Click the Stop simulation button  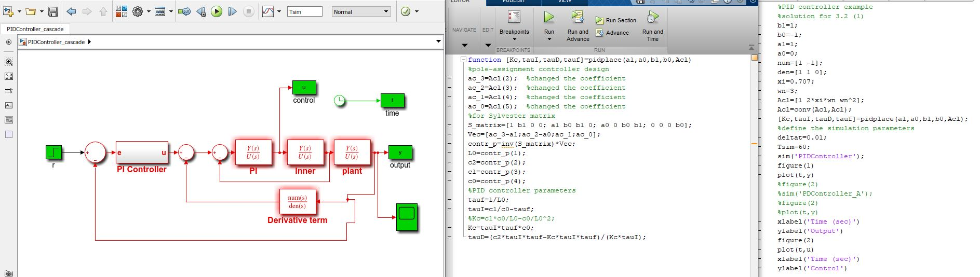(x=249, y=11)
